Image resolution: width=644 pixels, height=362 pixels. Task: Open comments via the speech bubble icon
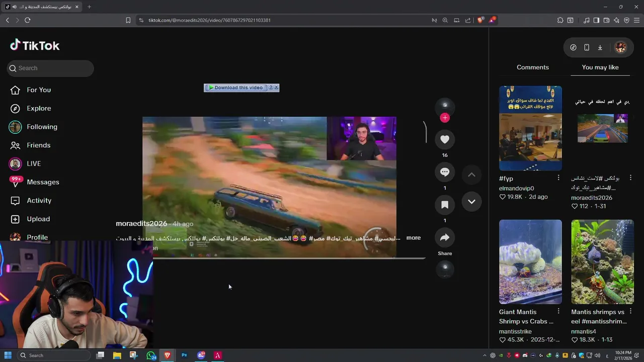coord(445,172)
